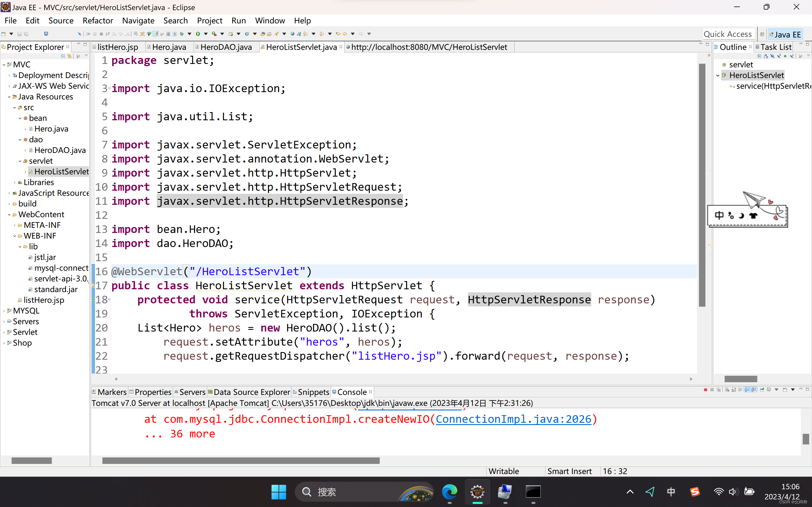Switch to the HeroDAO.java editor tab
This screenshot has height=507, width=812.
pyautogui.click(x=226, y=47)
